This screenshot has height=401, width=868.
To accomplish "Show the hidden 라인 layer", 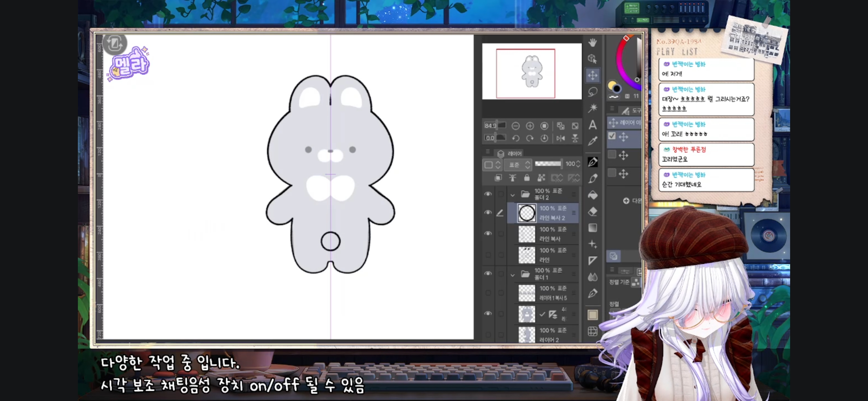I will [488, 255].
